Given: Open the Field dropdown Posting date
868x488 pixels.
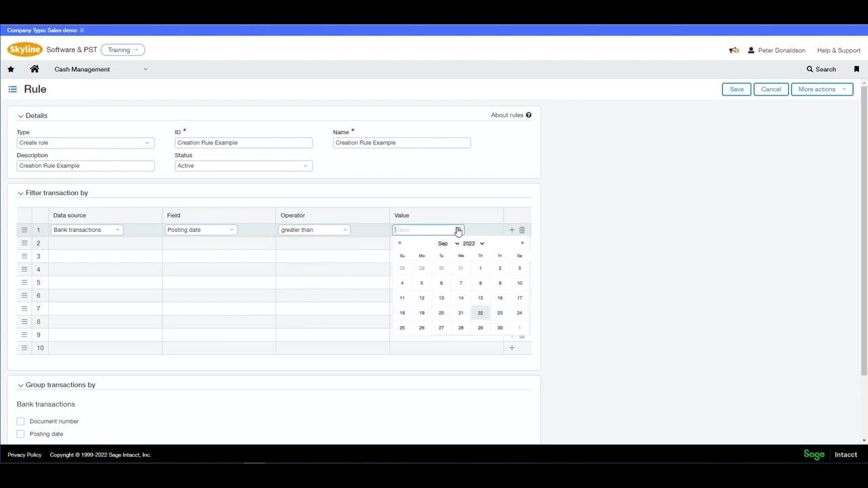Looking at the screenshot, I should (x=201, y=230).
